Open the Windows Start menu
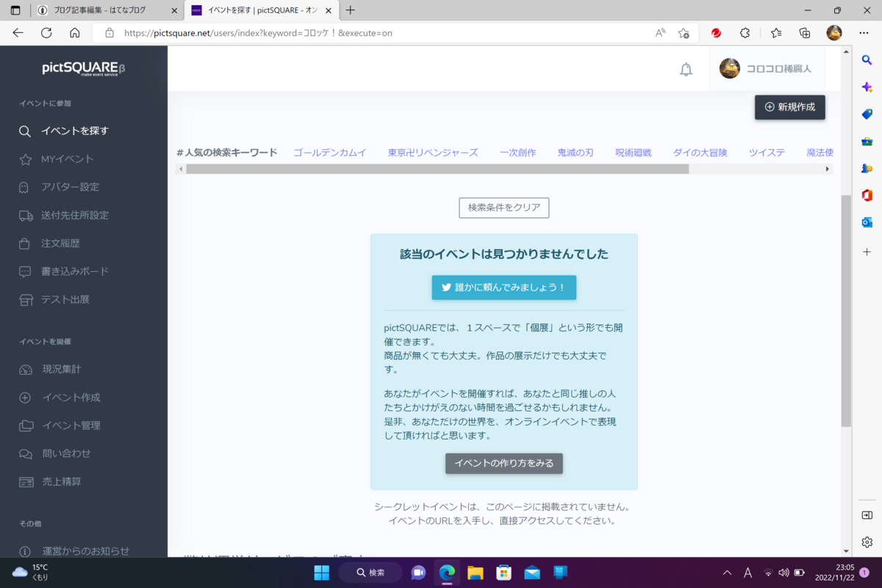Screen dimensions: 882x588 click(x=322, y=573)
